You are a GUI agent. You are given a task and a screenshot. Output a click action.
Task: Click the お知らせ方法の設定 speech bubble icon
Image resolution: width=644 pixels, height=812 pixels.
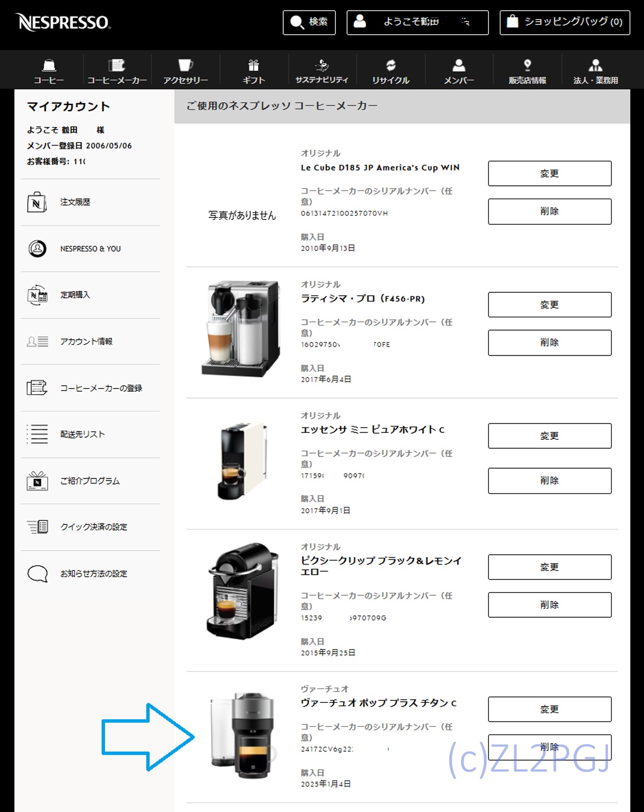[37, 574]
